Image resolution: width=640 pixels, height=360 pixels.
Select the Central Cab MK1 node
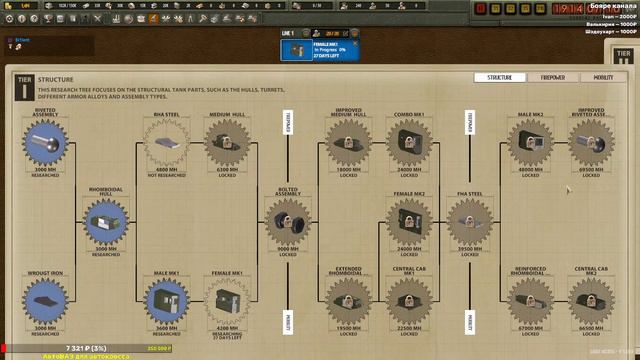tap(409, 301)
